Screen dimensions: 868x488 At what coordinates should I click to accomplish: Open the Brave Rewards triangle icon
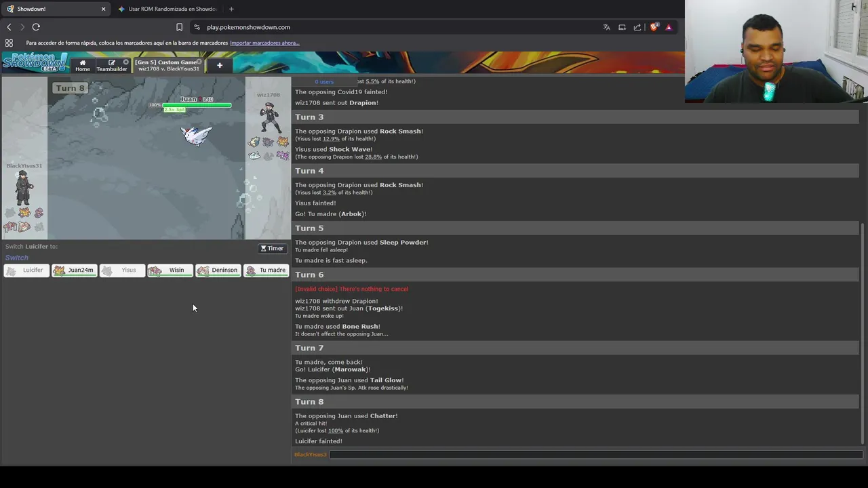tap(669, 27)
